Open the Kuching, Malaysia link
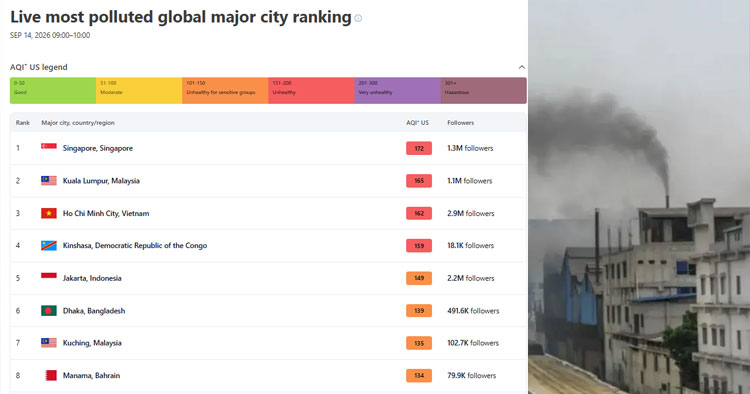Viewport: 750px width, 394px height. [x=92, y=343]
